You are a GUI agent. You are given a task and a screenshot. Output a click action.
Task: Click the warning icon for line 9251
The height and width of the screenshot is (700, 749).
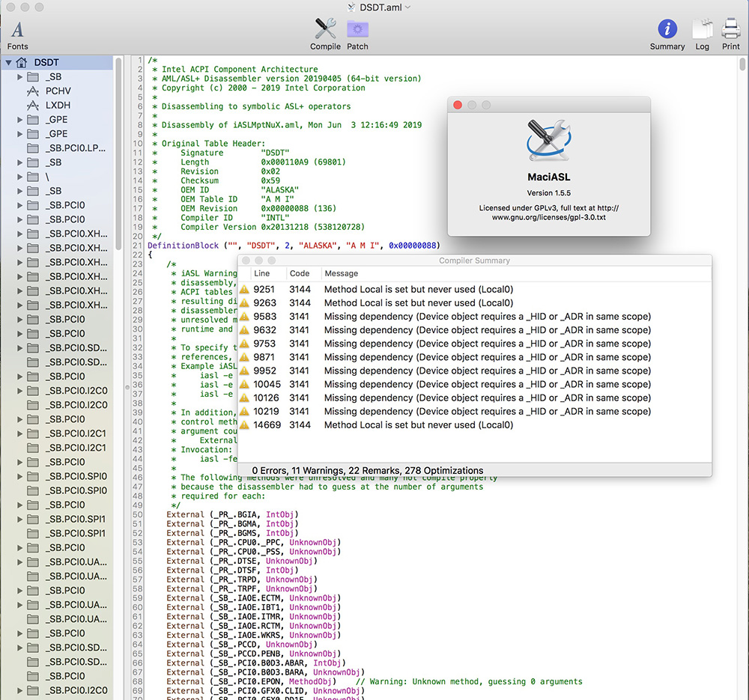(245, 290)
